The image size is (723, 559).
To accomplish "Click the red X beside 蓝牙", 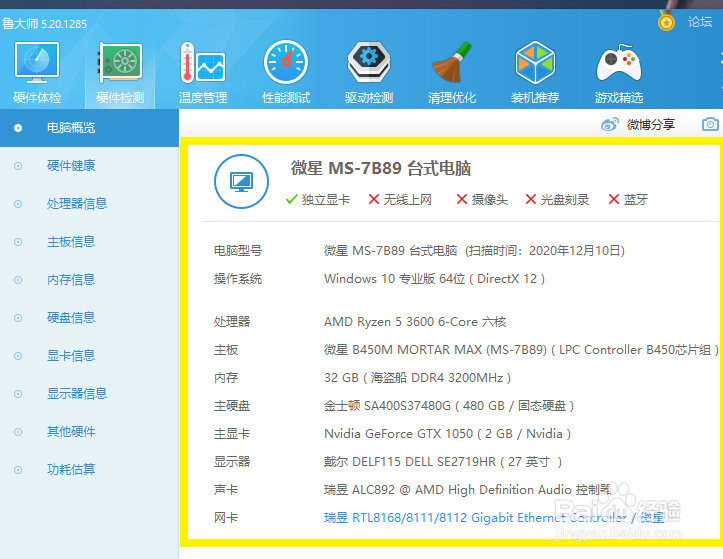I will point(614,199).
